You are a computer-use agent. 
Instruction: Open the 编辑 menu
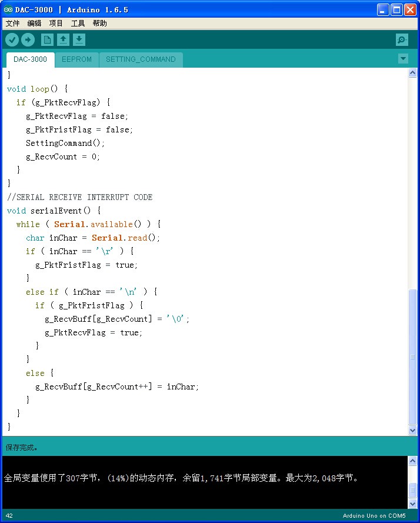(x=34, y=24)
